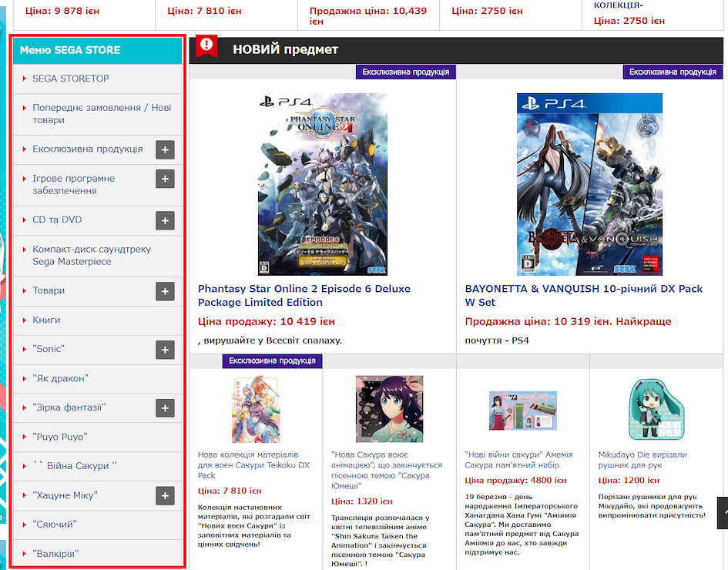Click НОВИЙ предмет heading text

[286, 49]
